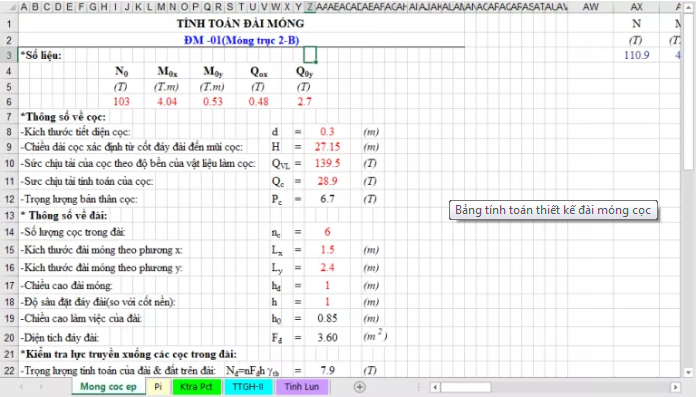This screenshot has width=699, height=397.
Task: Select row header 22
Action: [9, 370]
